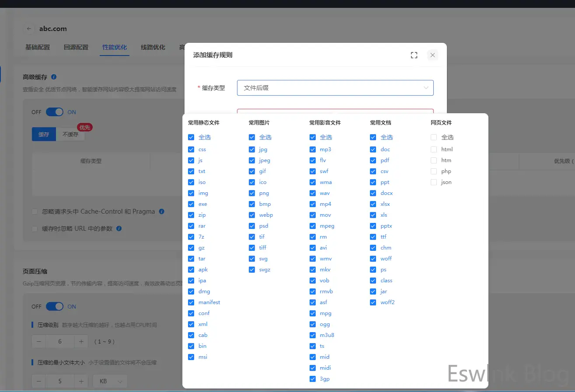Image resolution: width=575 pixels, height=392 pixels.
Task: Close the 添加缓存规则 dialog
Action: pos(432,55)
